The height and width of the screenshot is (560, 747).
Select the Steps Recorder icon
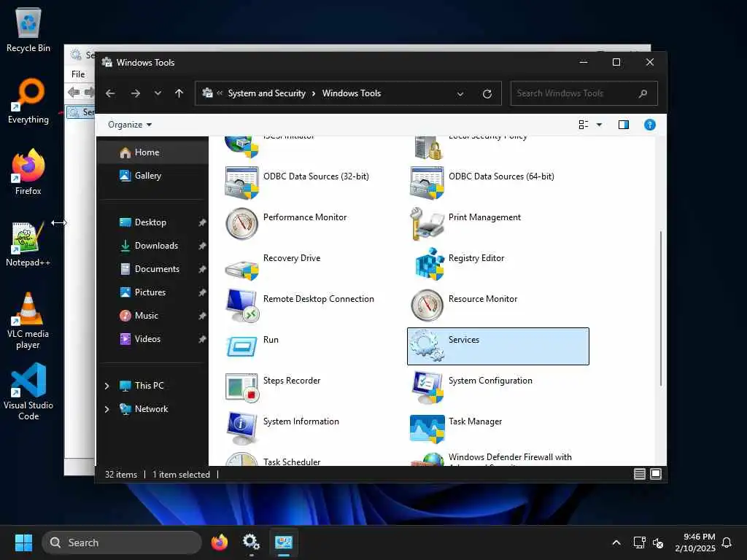point(241,387)
